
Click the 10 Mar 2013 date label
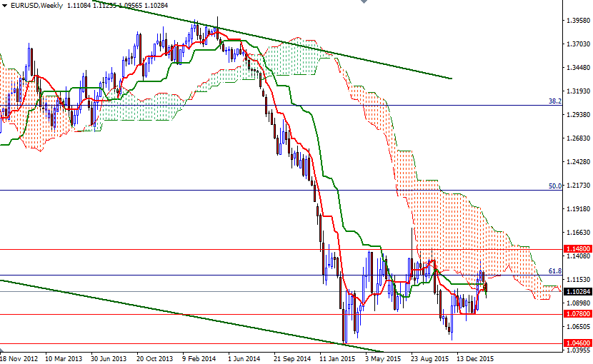(64, 358)
